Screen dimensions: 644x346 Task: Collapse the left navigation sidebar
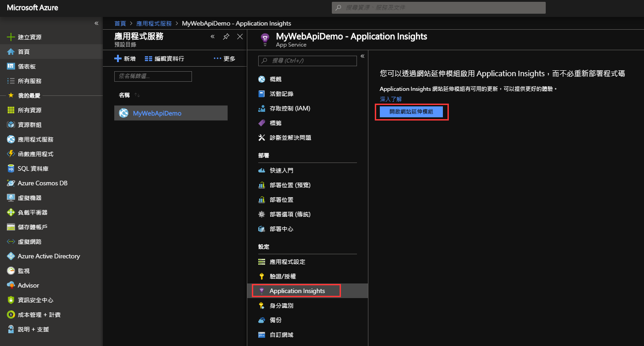pos(96,23)
